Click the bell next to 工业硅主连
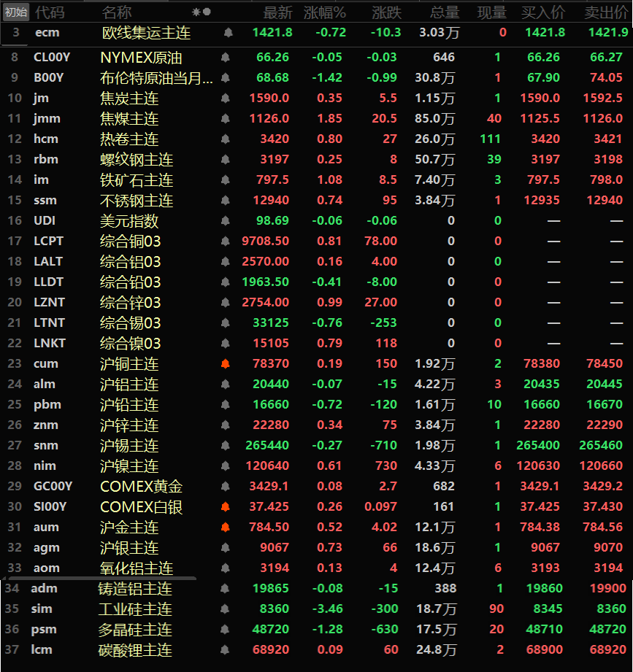The image size is (633, 672). point(225,609)
